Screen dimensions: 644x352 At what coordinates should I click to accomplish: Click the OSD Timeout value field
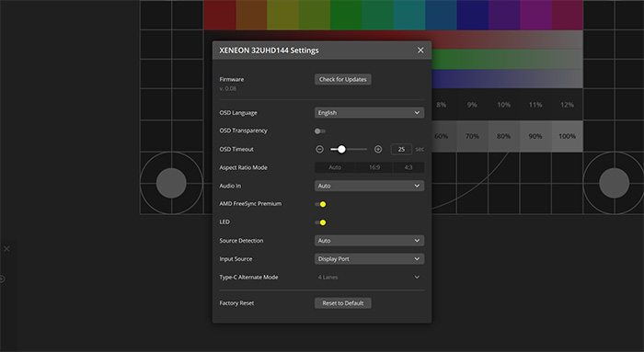pos(401,149)
